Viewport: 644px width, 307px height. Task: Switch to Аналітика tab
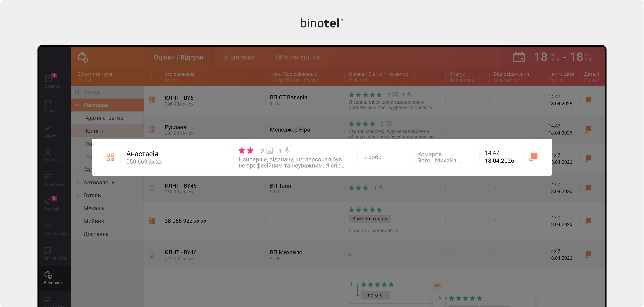239,57
